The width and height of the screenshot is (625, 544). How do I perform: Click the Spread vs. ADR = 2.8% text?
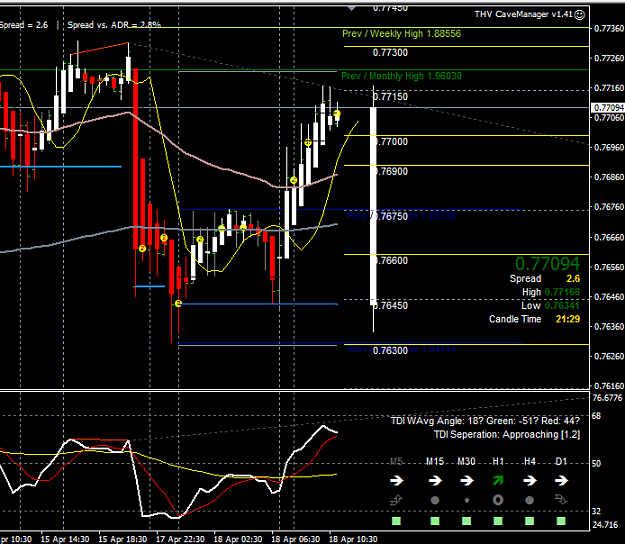pyautogui.click(x=114, y=25)
